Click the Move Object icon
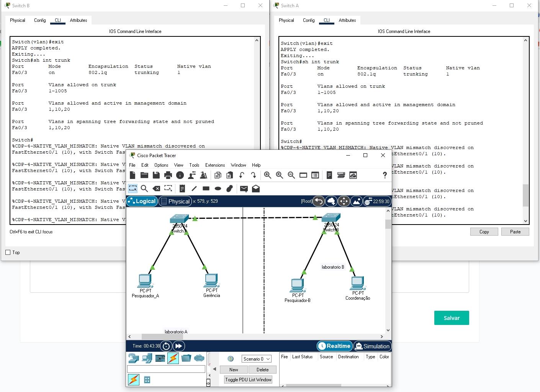 [x=344, y=201]
